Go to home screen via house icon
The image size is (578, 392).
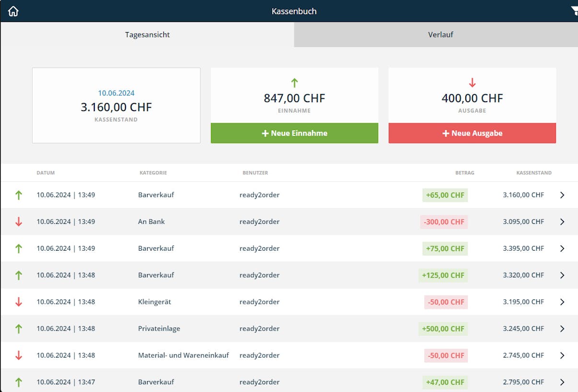click(13, 12)
